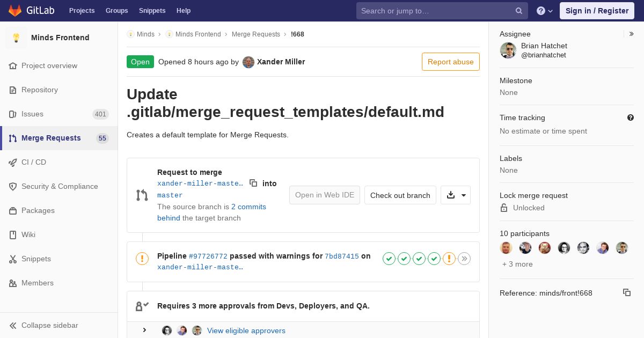Open CI / CD section
The height and width of the screenshot is (338, 644).
(59, 162)
